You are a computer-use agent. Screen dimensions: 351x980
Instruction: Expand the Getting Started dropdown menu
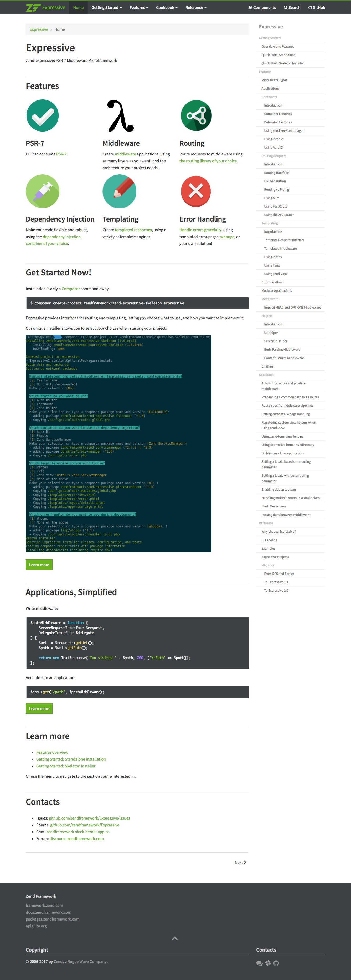[106, 7]
